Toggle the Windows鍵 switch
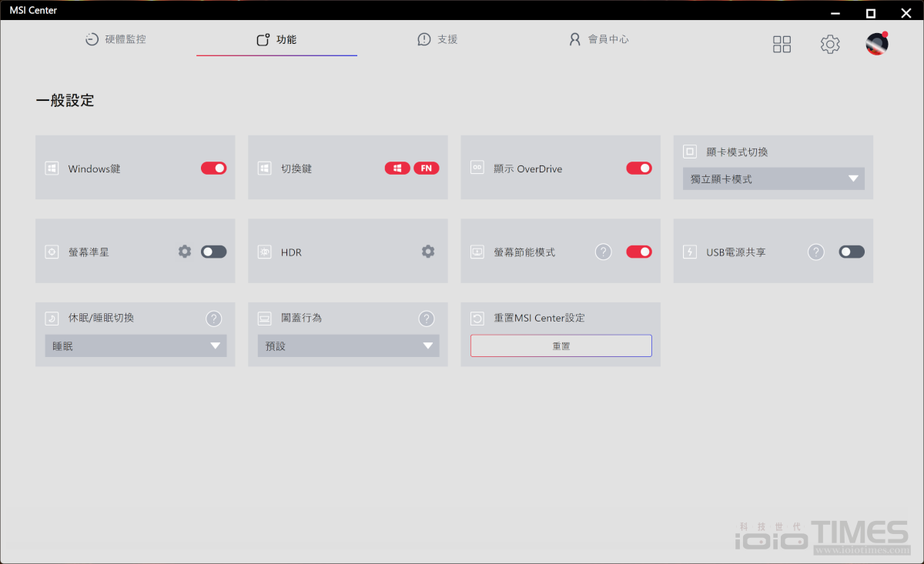The height and width of the screenshot is (564, 924). 214,168
